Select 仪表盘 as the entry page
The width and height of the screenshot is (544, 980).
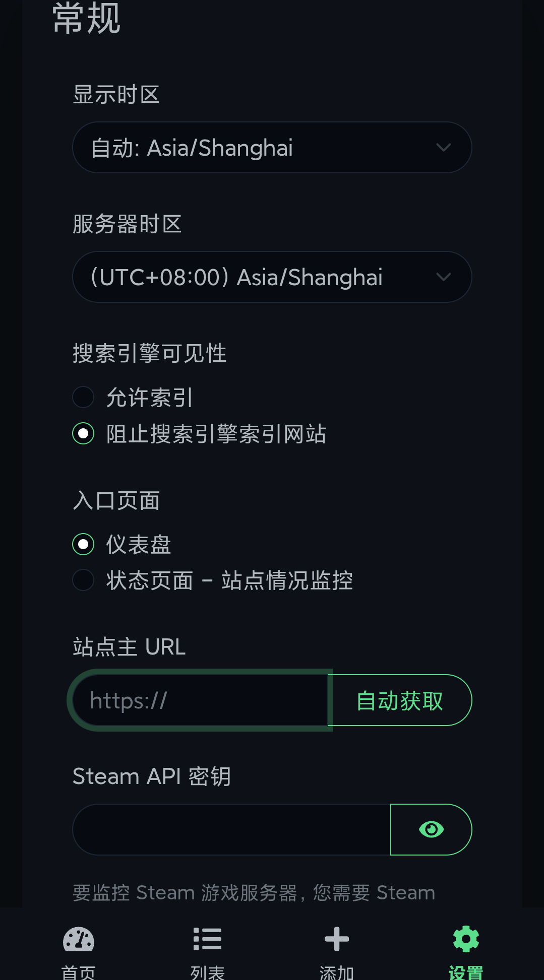click(83, 544)
